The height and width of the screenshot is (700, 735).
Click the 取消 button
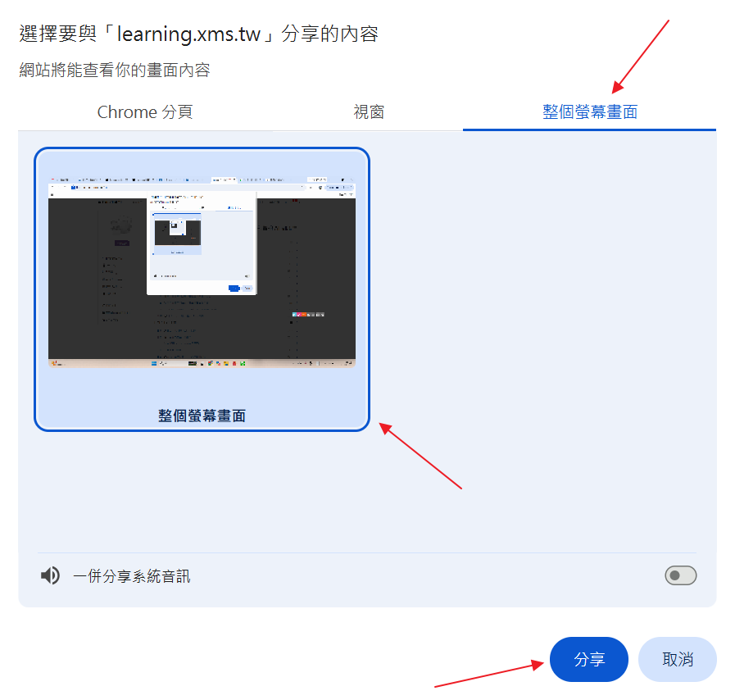point(678,659)
